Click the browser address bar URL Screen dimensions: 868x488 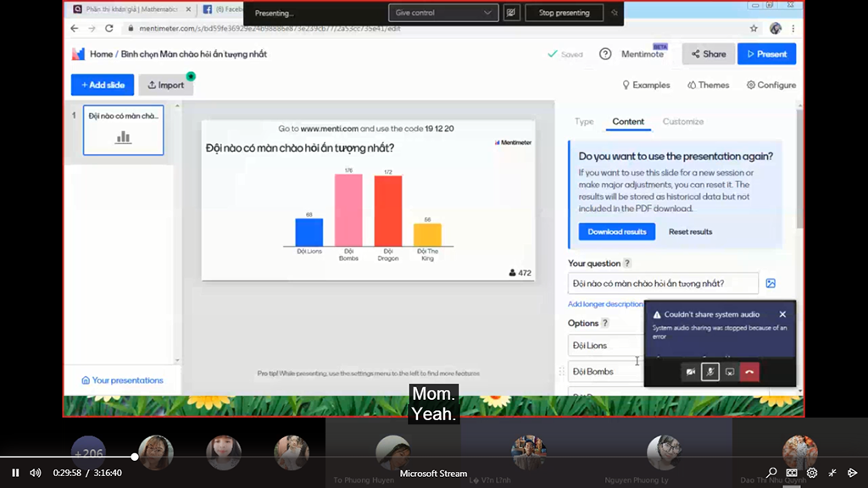270,28
